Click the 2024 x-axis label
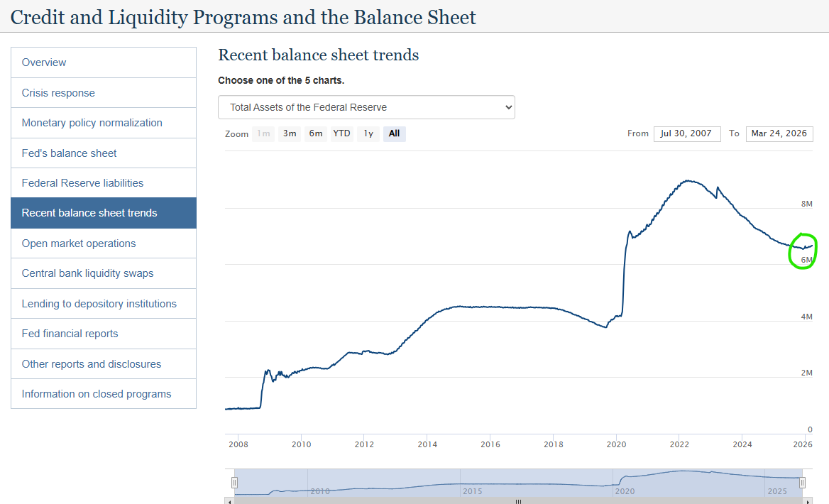This screenshot has width=829, height=504. click(742, 445)
